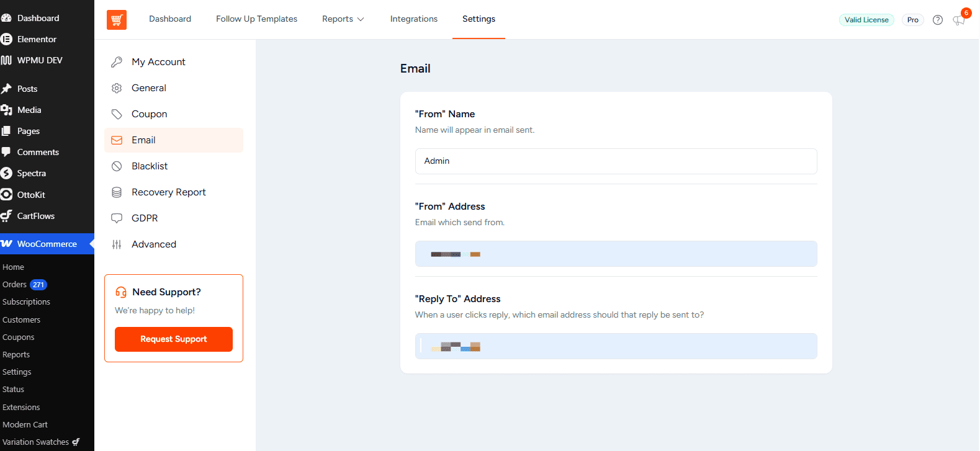Select the Settings tab in top navigation
This screenshot has width=980, height=451.
(x=479, y=19)
